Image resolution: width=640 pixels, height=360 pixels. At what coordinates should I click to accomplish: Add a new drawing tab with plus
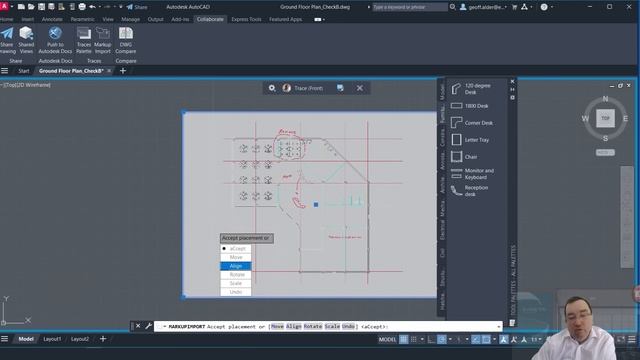[123, 71]
